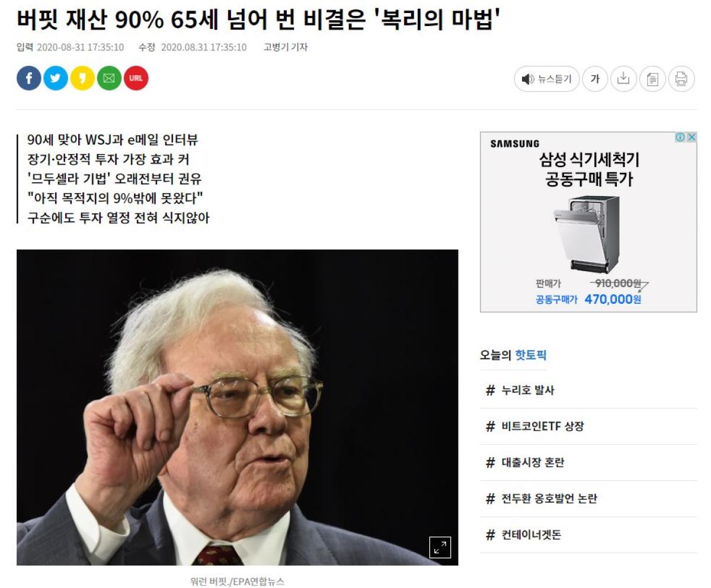Share article by email icon
Image resolution: width=711 pixels, height=588 pixels.
(109, 78)
